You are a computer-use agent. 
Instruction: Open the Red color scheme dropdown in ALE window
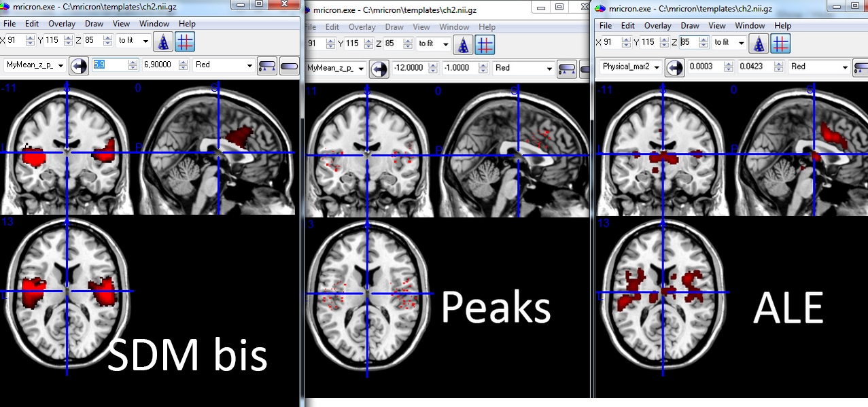820,67
